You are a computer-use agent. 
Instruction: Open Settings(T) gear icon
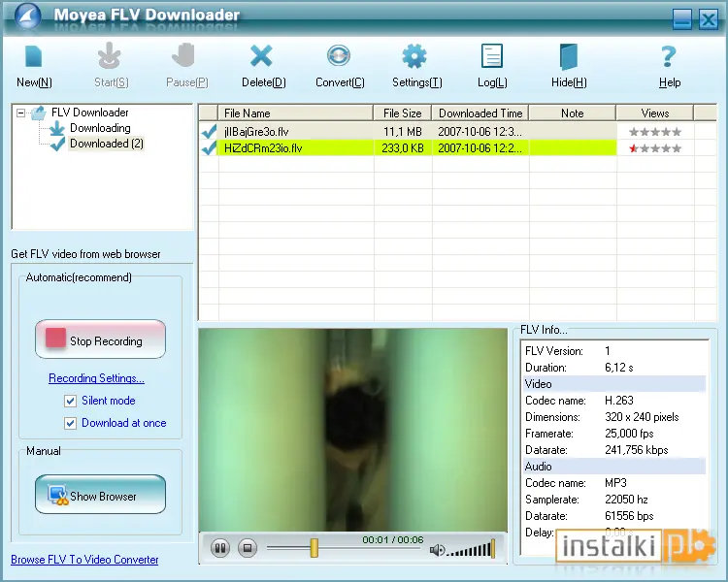point(414,56)
